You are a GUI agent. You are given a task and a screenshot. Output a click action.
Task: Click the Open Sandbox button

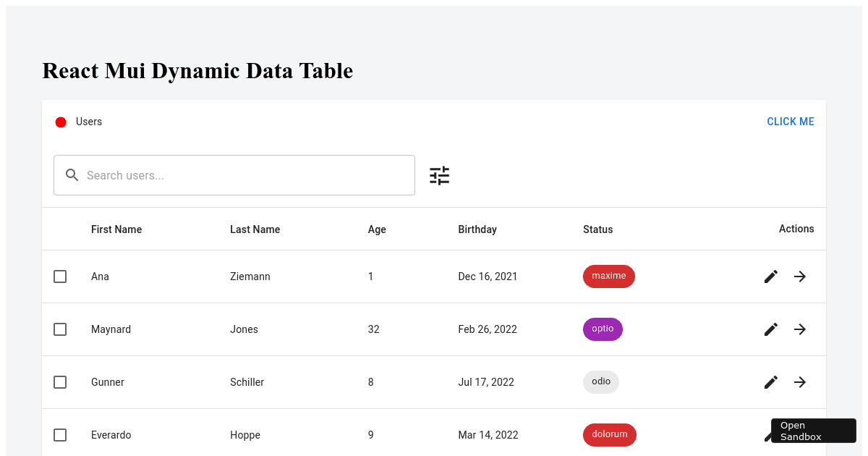813,431
